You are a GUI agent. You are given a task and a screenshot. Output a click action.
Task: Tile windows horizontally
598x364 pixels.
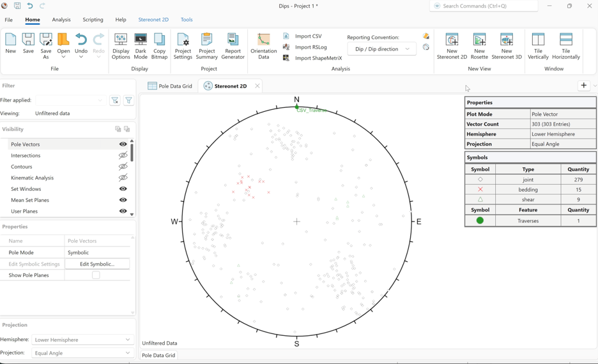pos(566,45)
